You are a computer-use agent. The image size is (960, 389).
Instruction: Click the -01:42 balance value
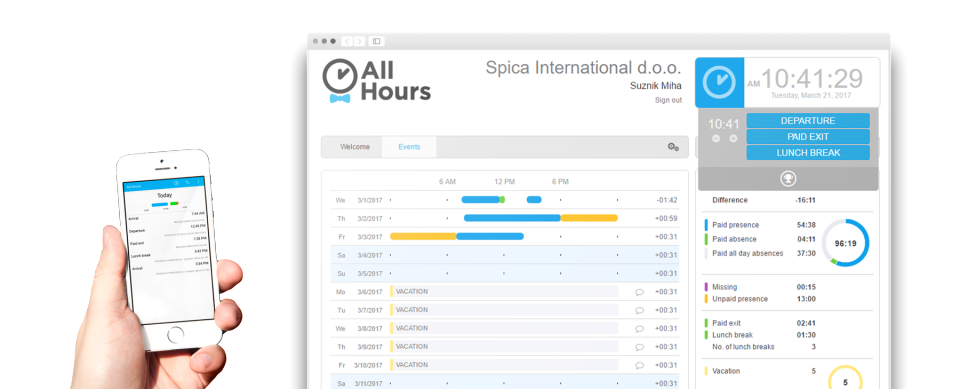(666, 200)
